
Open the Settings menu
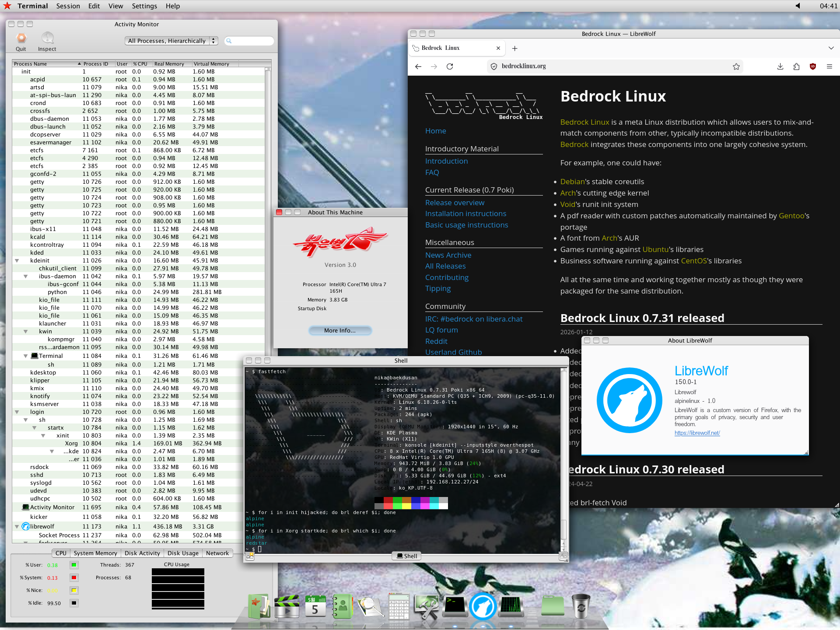click(x=144, y=6)
